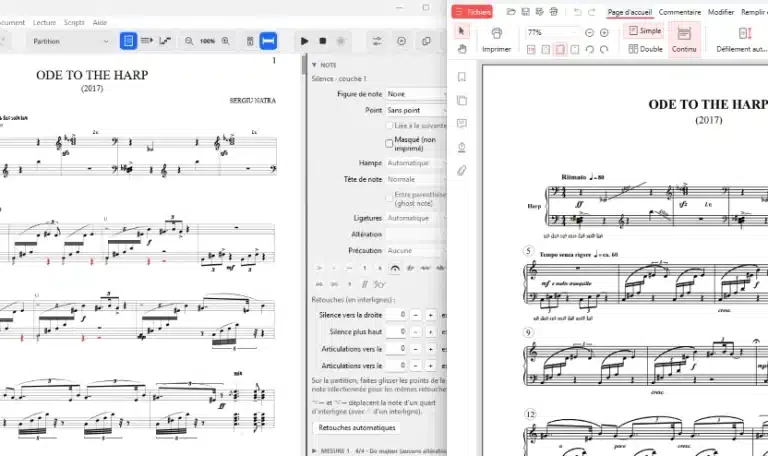Viewport: 768px width, 456px height.
Task: Click the quick print icon in top bar
Action: (x=553, y=12)
